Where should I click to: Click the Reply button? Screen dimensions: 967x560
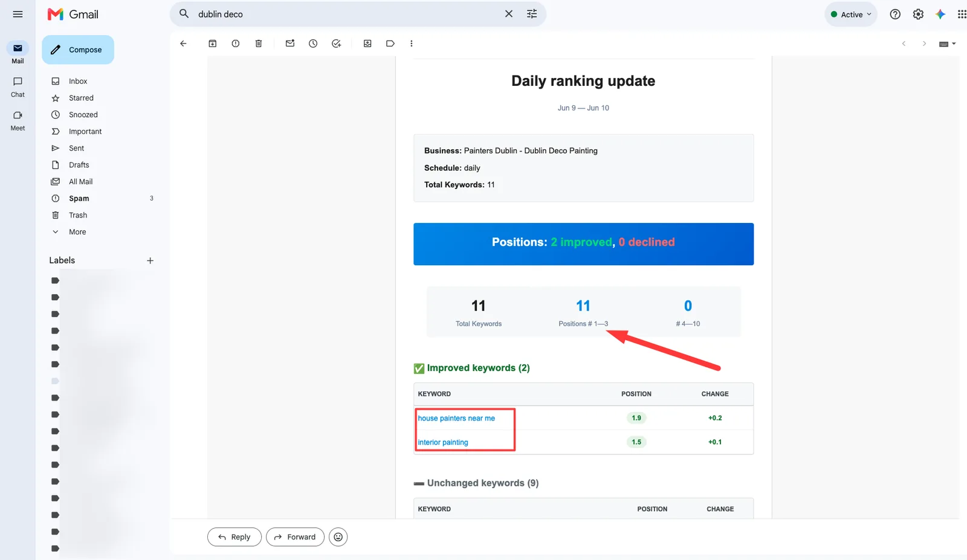pyautogui.click(x=234, y=537)
